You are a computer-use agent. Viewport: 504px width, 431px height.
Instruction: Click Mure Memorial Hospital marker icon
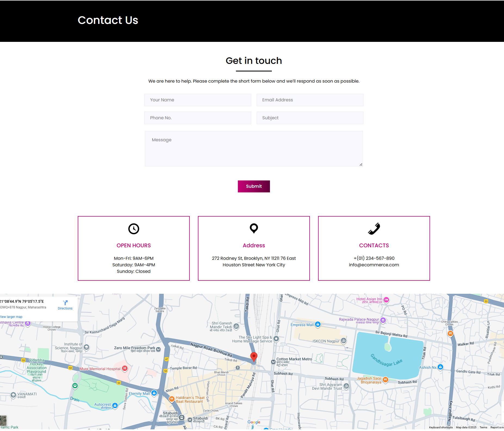pos(125,368)
